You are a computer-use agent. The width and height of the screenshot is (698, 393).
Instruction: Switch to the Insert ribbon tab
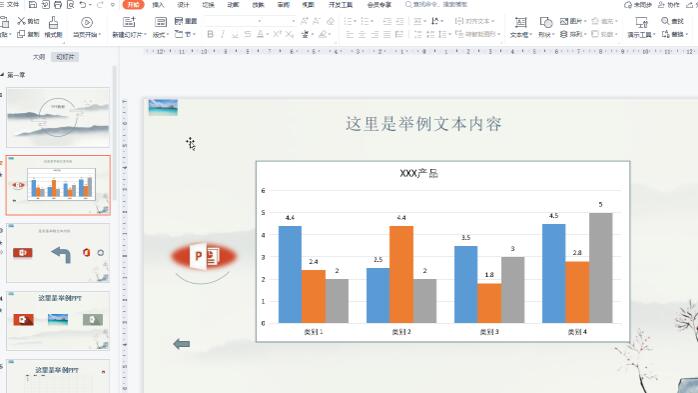(x=158, y=4)
